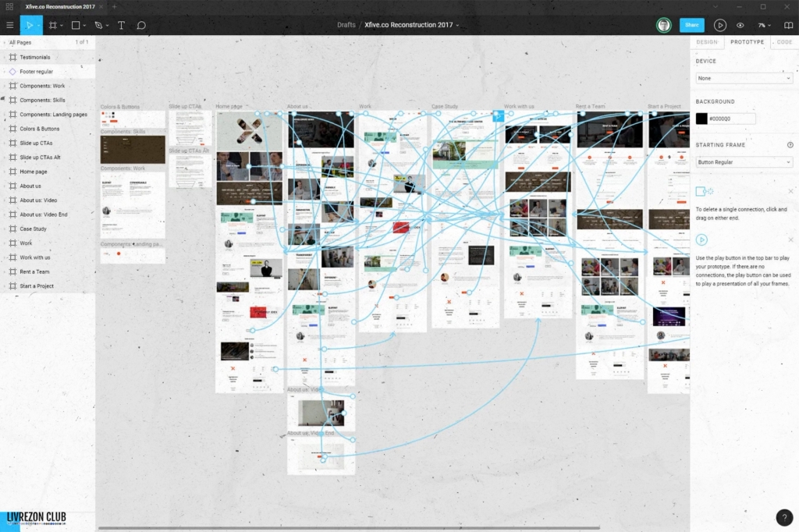
Task: Click the user avatar in toolbar
Action: pos(663,25)
